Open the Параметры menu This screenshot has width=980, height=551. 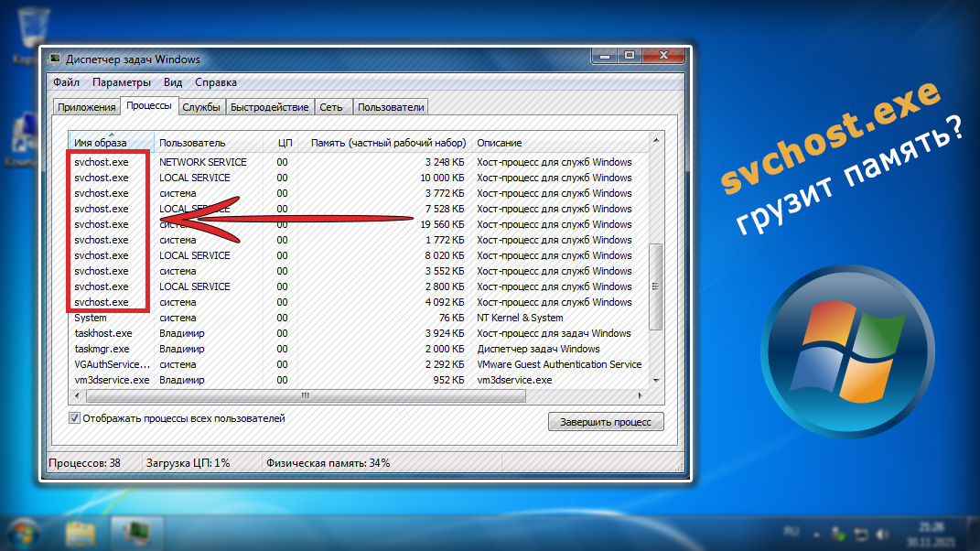coord(122,82)
